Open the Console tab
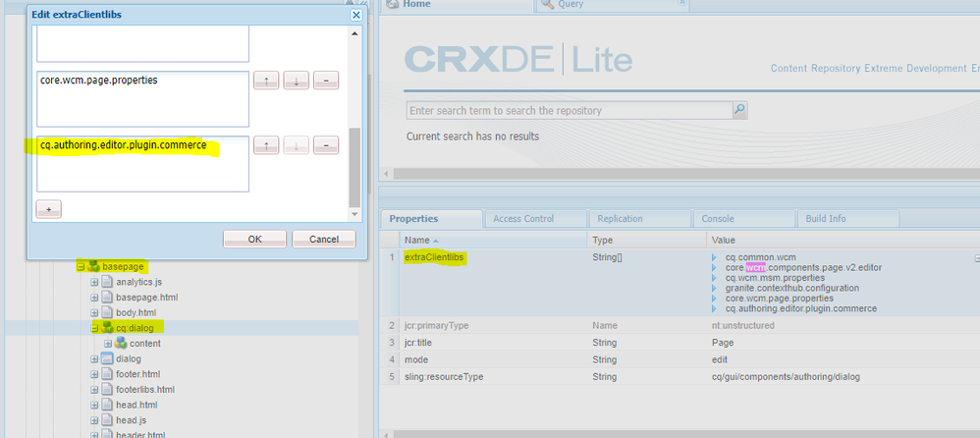 (743, 219)
